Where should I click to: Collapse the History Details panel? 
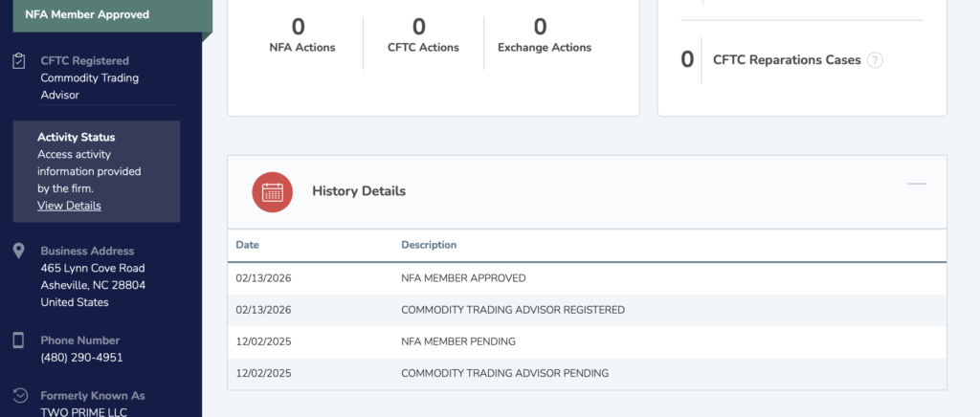(916, 183)
